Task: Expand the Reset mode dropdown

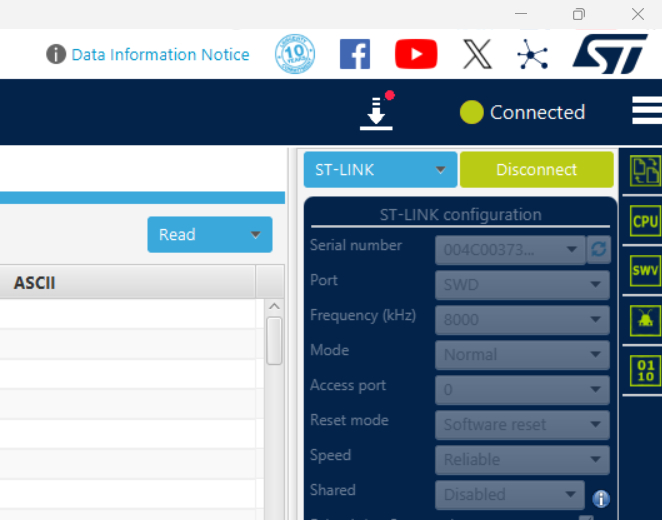Action: [x=522, y=425]
